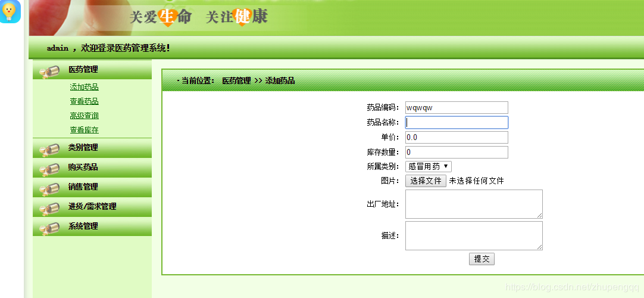
Task: Open the 销售管理 menu section
Action: click(x=92, y=187)
